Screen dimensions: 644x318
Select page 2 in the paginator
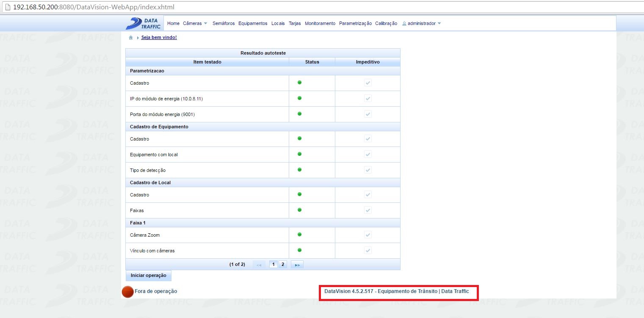[x=283, y=265]
